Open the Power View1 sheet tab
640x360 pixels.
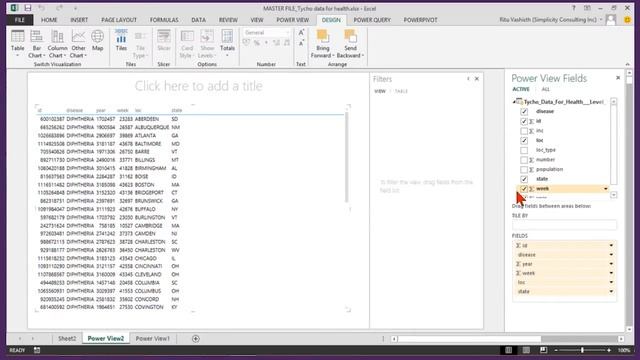153,338
